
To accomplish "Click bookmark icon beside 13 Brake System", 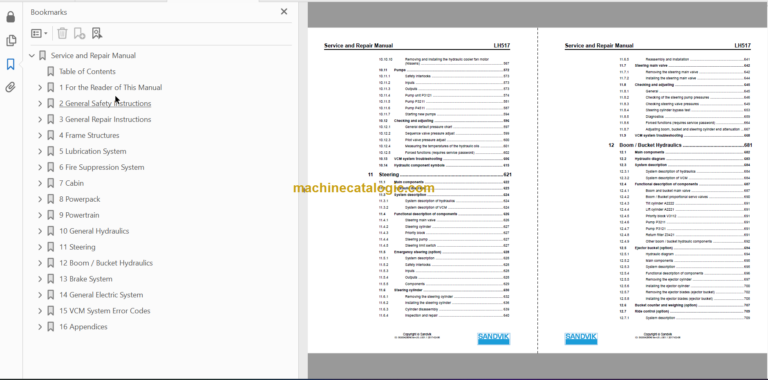I will (x=50, y=279).
